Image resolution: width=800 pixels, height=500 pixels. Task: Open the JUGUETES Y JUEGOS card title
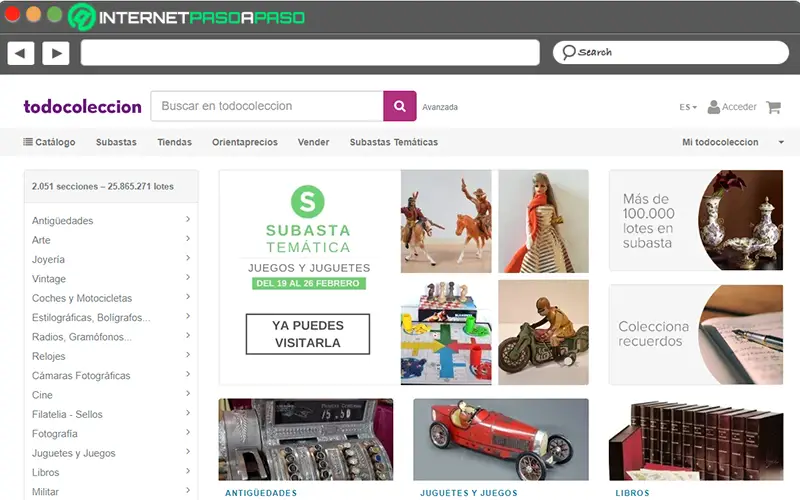[469, 493]
